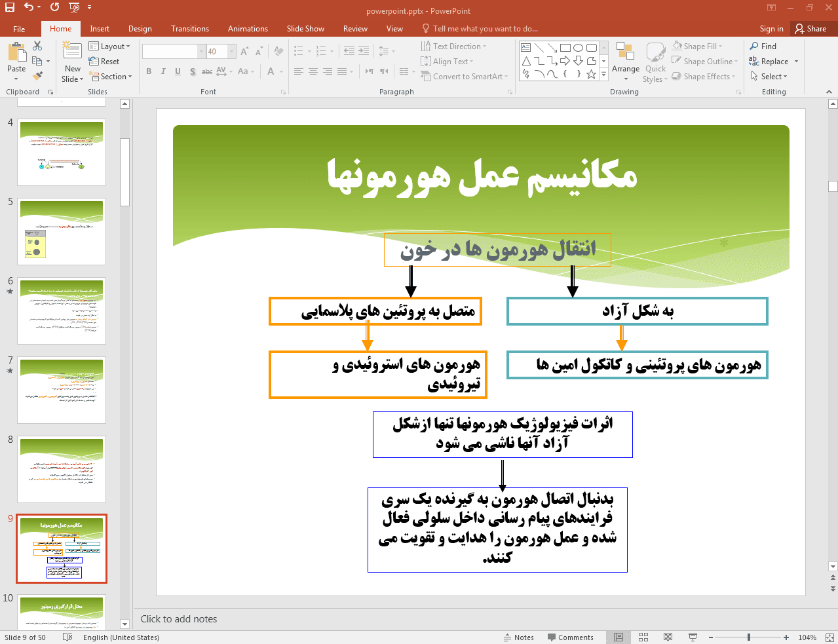Viewport: 838px width, 644px height.
Task: Click the Format Painter brush icon
Action: (x=37, y=76)
